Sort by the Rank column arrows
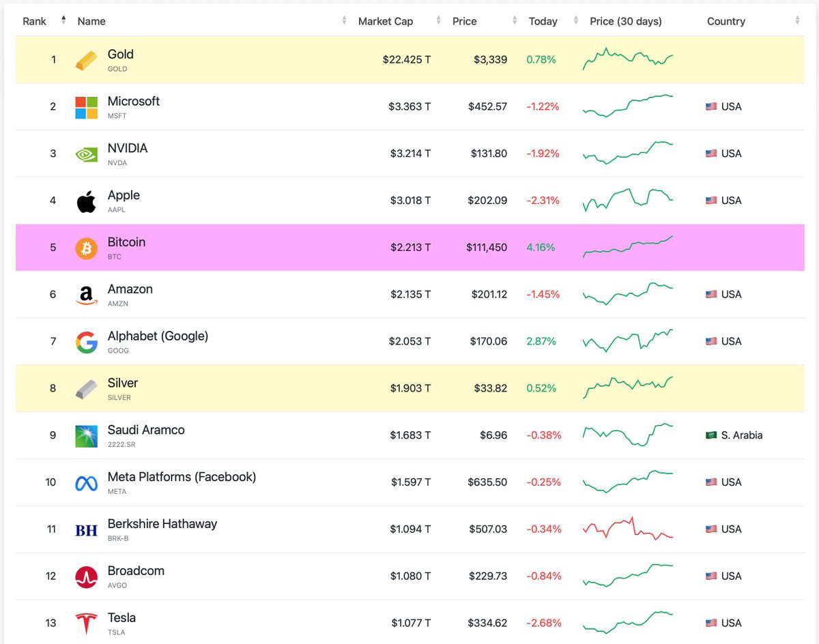Screen dimensions: 819x644 click(x=63, y=20)
